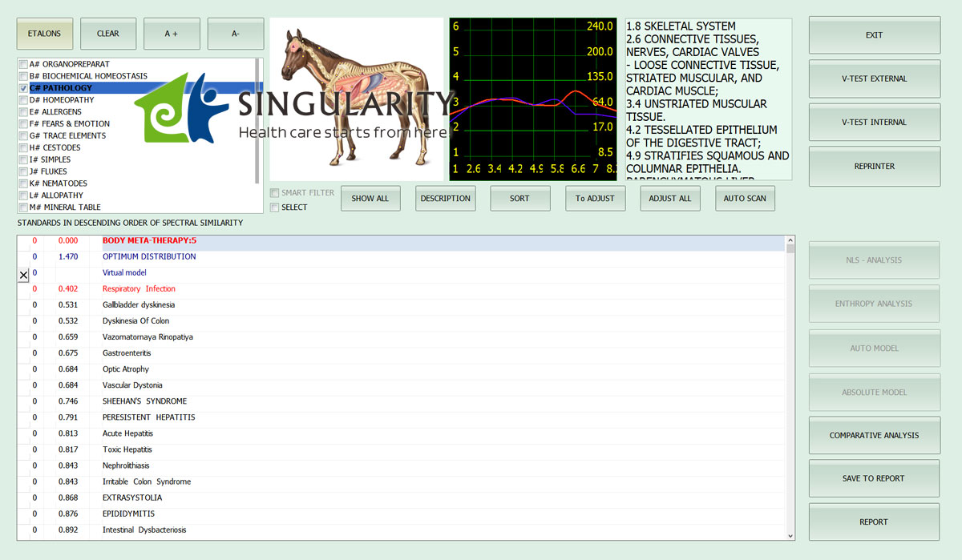Click SAVE TO REPORT button

pos(874,478)
